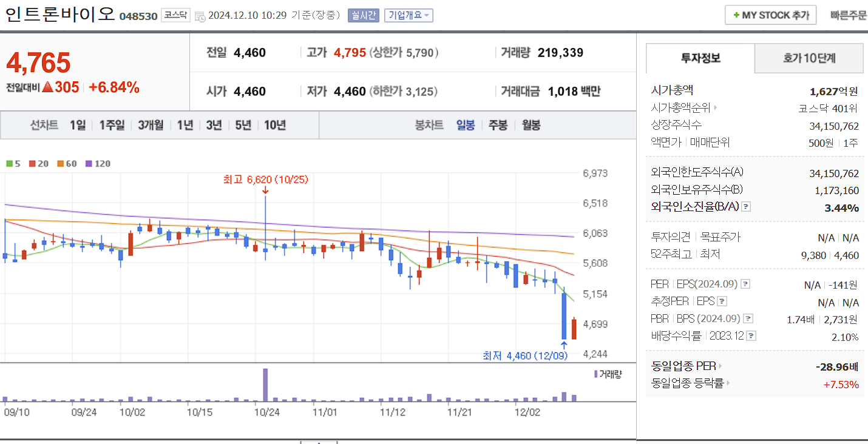Image resolution: width=868 pixels, height=444 pixels.
Task: Click the 거래량 volume legend marker
Action: [608, 374]
